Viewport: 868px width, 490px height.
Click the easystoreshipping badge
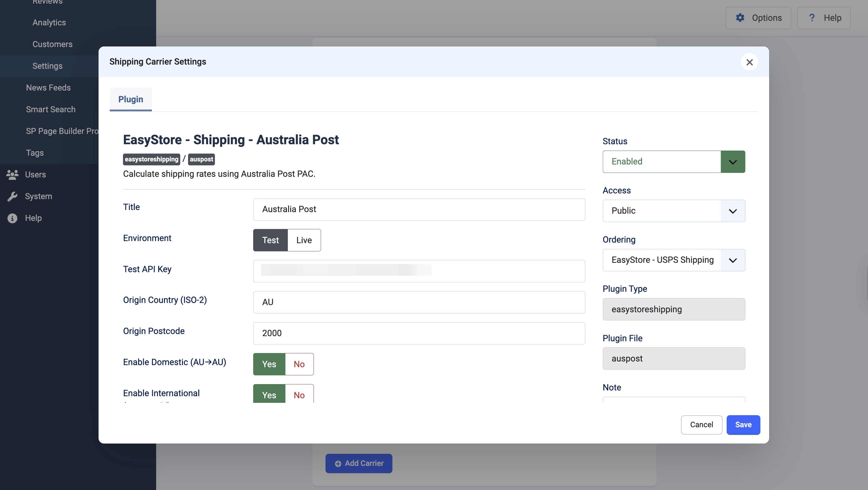[151, 159]
